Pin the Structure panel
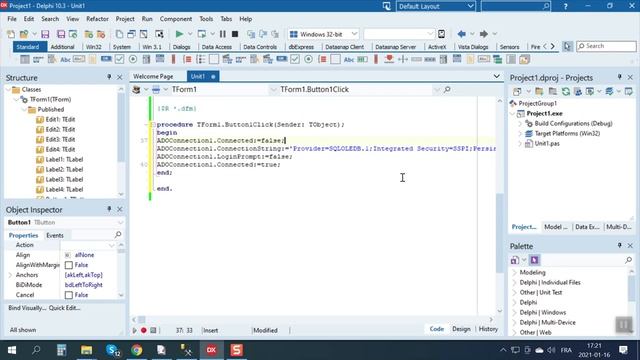This screenshot has height=360, width=640. tap(109, 77)
